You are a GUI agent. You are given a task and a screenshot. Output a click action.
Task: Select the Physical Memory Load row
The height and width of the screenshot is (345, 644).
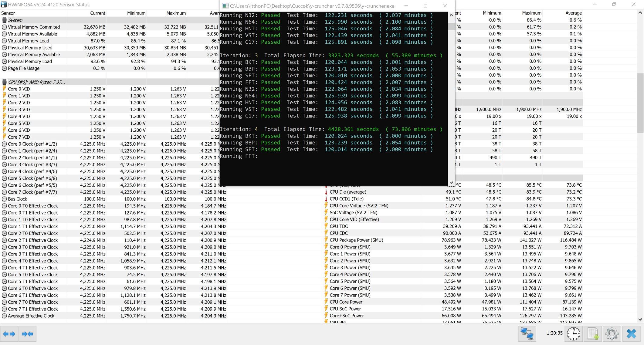coord(109,61)
